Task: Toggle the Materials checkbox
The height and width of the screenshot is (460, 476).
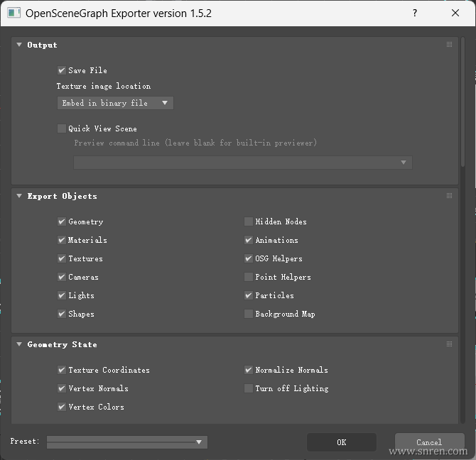Action: click(x=62, y=240)
